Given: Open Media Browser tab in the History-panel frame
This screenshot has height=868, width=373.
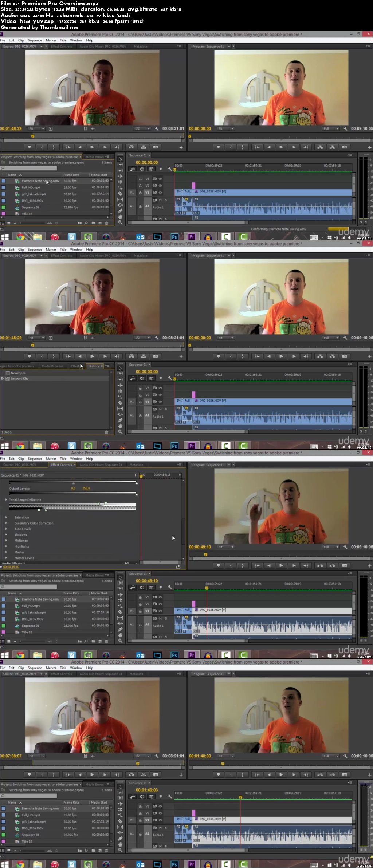Looking at the screenshot, I should pyautogui.click(x=52, y=366).
